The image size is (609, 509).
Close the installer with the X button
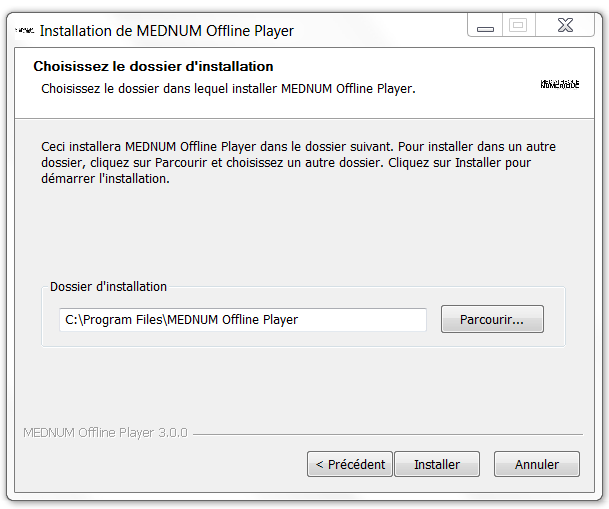(x=565, y=27)
